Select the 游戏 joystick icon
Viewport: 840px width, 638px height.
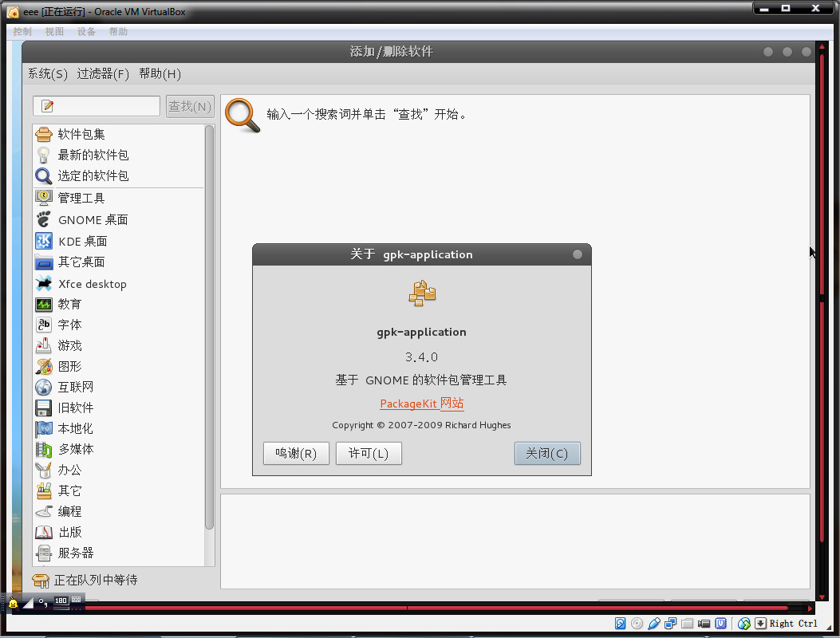tap(43, 345)
